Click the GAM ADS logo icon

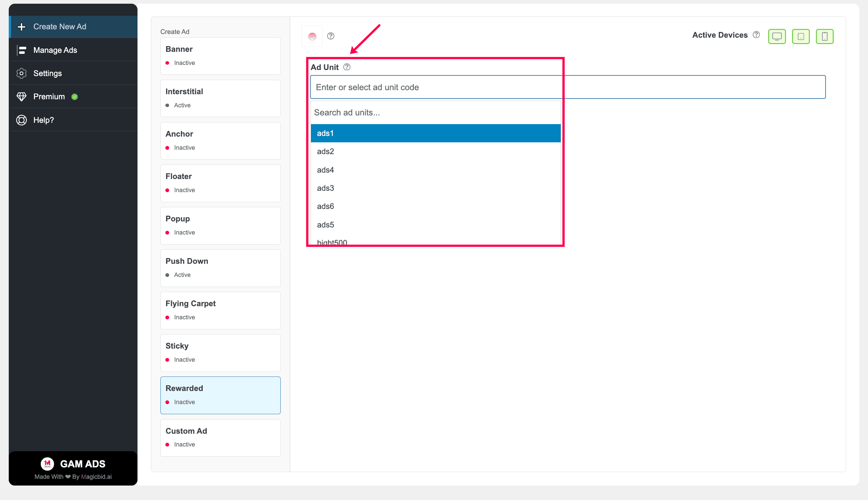pyautogui.click(x=47, y=464)
